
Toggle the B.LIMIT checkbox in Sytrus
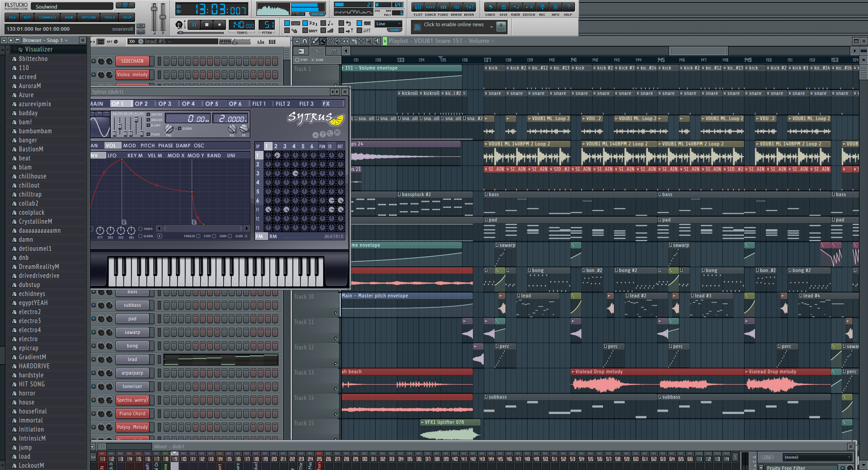point(149,126)
